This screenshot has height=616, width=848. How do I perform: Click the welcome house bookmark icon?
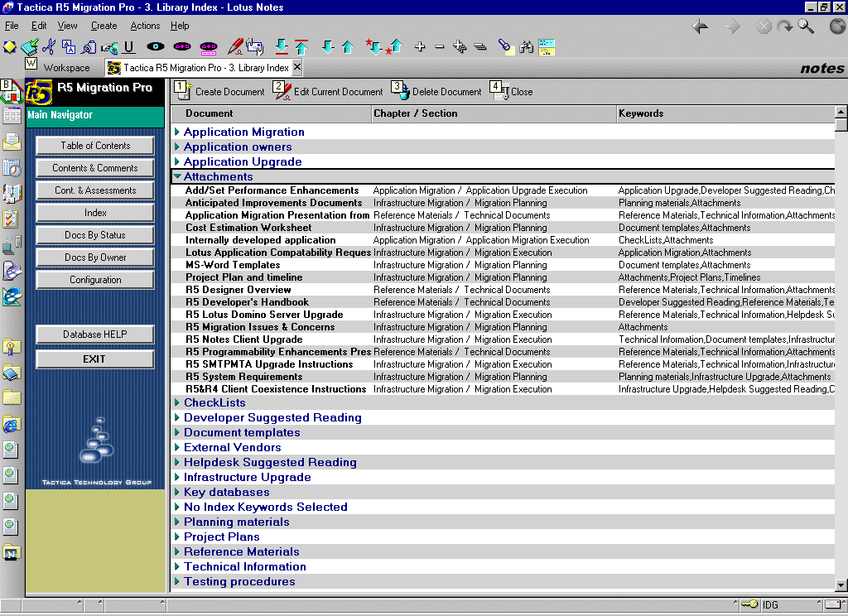pos(12,91)
